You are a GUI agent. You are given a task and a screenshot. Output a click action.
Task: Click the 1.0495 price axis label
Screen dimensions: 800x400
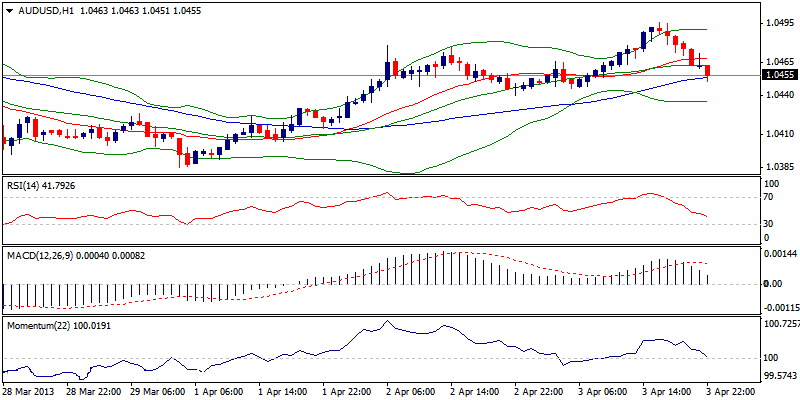click(778, 23)
